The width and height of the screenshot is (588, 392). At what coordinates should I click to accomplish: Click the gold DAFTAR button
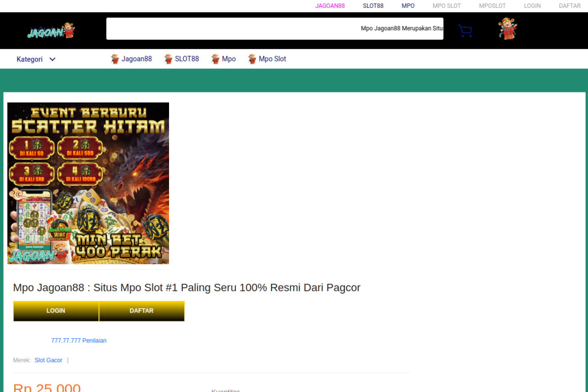tap(142, 311)
